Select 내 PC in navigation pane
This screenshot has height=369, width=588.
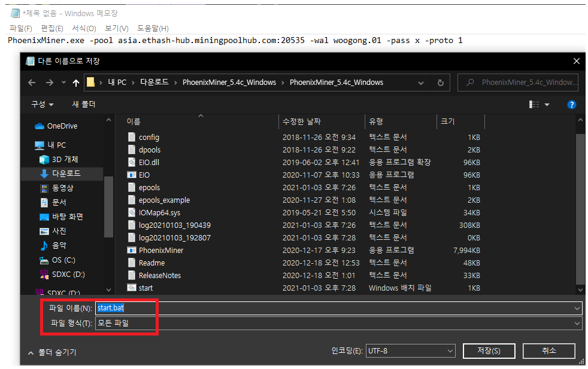click(x=50, y=145)
